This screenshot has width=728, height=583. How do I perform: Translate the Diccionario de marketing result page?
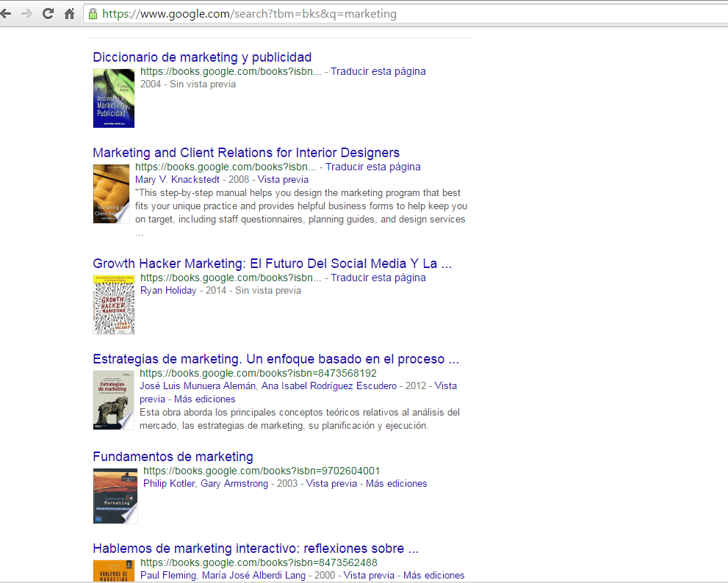pos(378,71)
